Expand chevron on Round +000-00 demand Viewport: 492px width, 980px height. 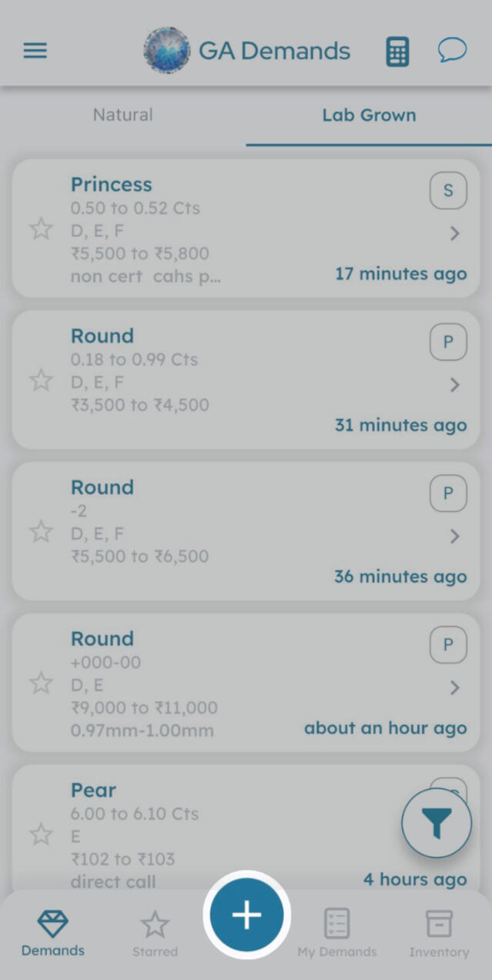point(455,687)
